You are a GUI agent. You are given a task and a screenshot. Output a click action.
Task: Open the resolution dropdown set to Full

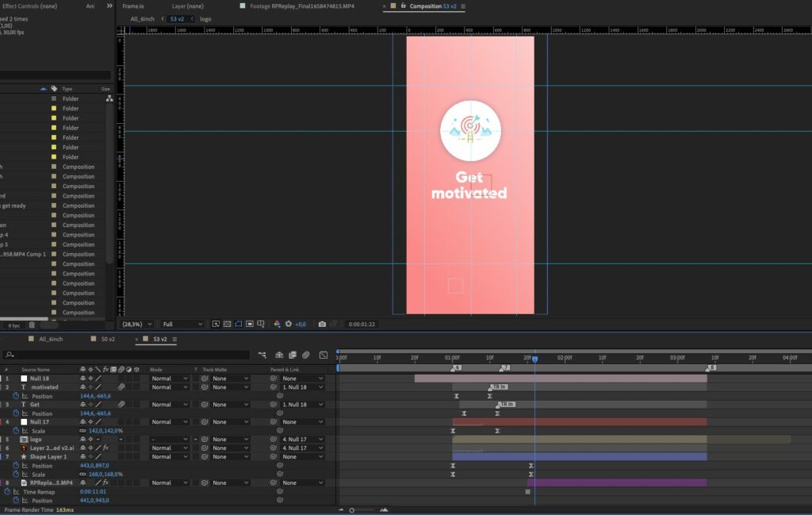[182, 324]
